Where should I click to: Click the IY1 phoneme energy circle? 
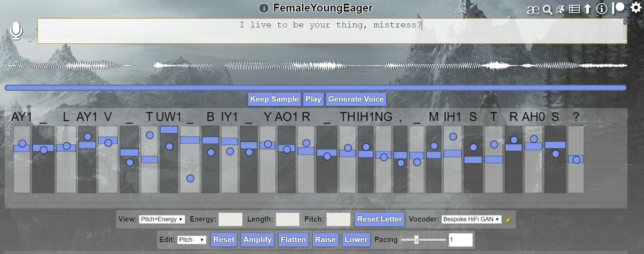(x=230, y=151)
